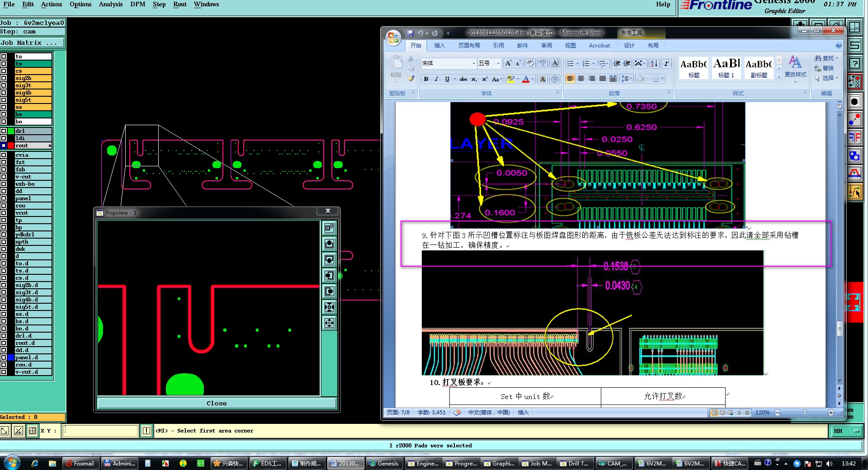868x470 pixels.
Task: Apply yellow text highlight color
Action: pos(510,79)
